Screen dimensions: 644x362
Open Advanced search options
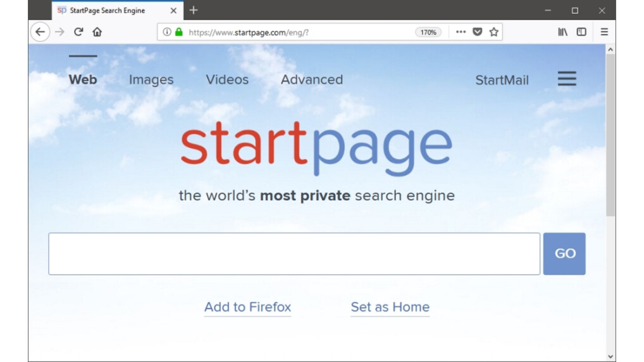(x=312, y=80)
